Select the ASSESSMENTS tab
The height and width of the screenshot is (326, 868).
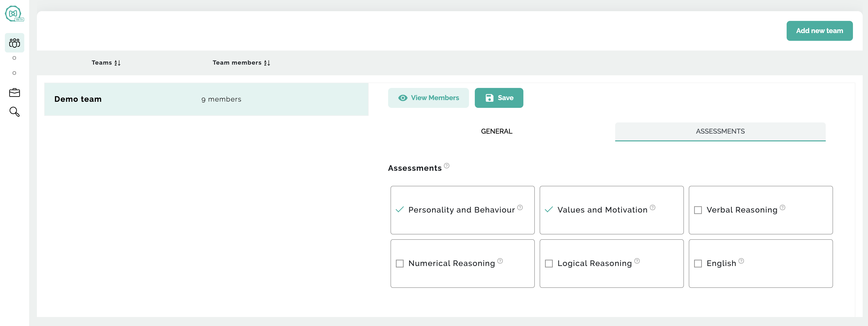(x=720, y=131)
